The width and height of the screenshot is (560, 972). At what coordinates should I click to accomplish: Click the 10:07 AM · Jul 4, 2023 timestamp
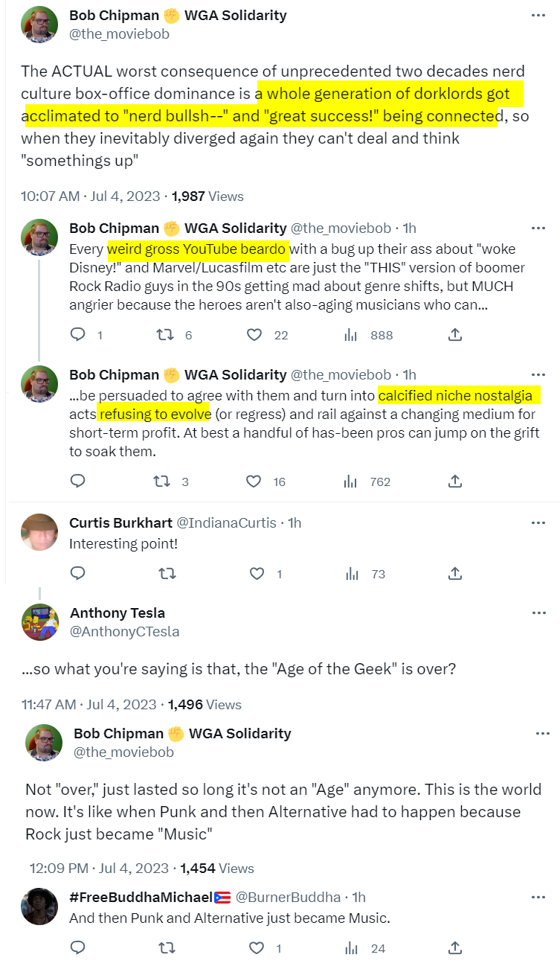coord(91,196)
